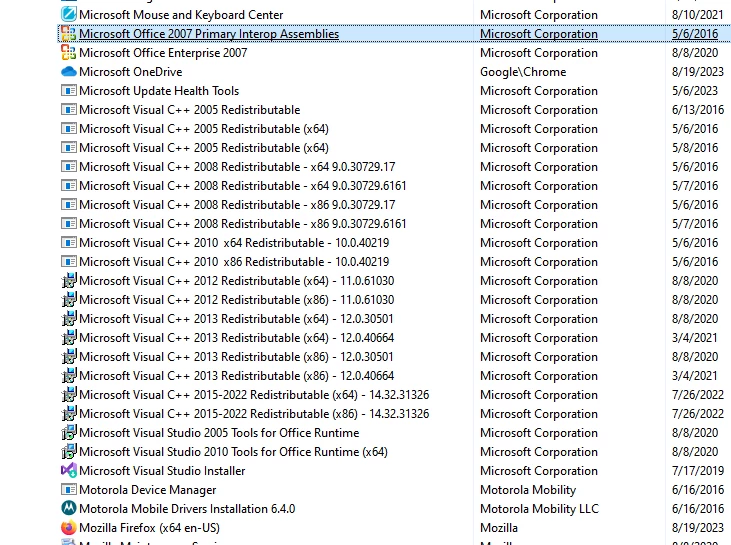This screenshot has height=545, width=731.
Task: Select Microsoft Mouse and Keyboard Center entry
Action: point(181,15)
